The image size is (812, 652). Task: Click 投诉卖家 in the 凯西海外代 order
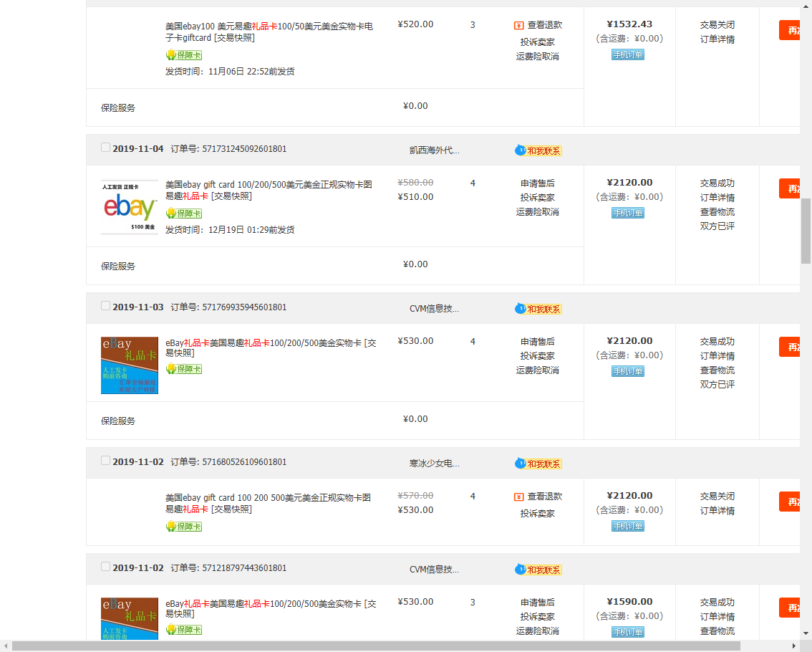(x=538, y=198)
